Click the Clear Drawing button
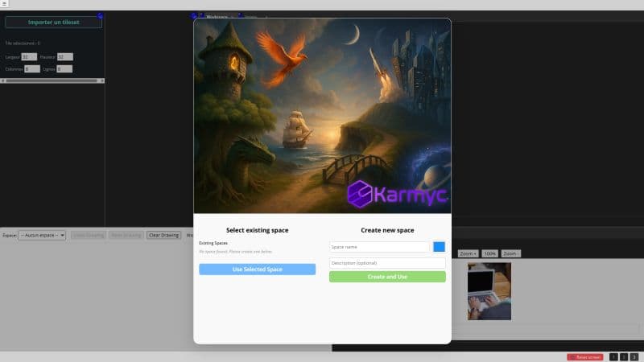 163,235
